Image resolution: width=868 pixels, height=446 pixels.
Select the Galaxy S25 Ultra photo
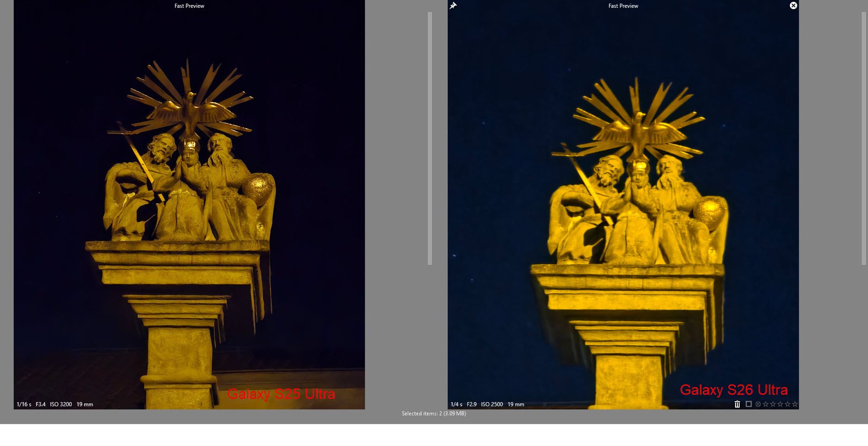coord(189,204)
